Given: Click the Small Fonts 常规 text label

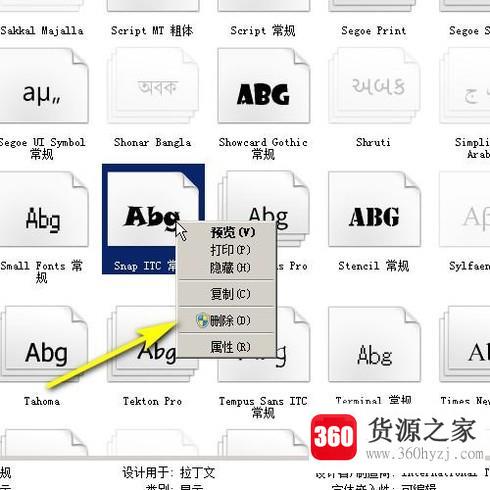Looking at the screenshot, I should point(42,272).
